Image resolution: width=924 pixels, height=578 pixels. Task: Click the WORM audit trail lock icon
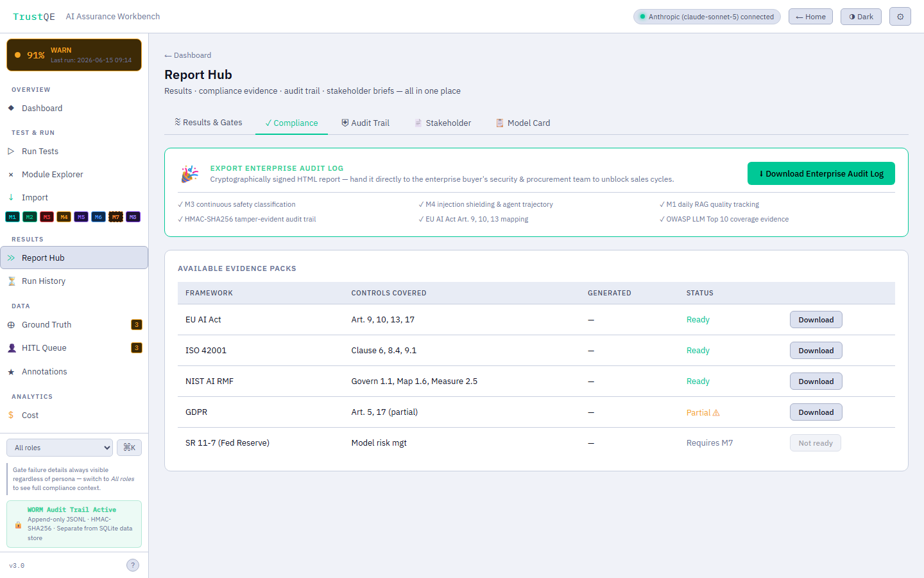pyautogui.click(x=18, y=525)
